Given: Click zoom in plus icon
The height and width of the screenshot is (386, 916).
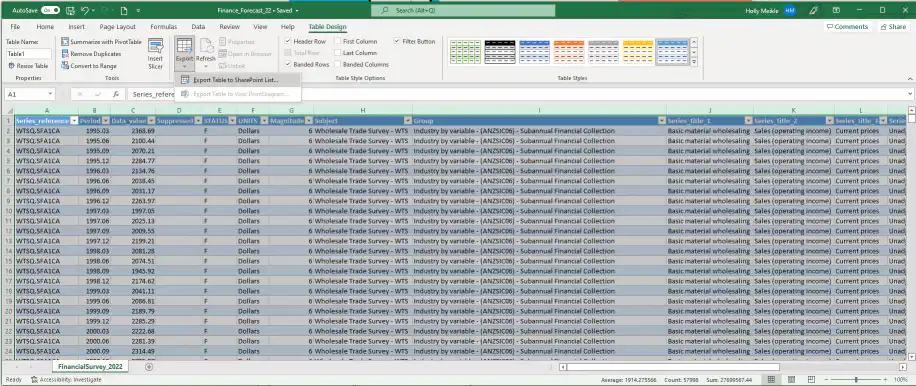Looking at the screenshot, I should 884,380.
